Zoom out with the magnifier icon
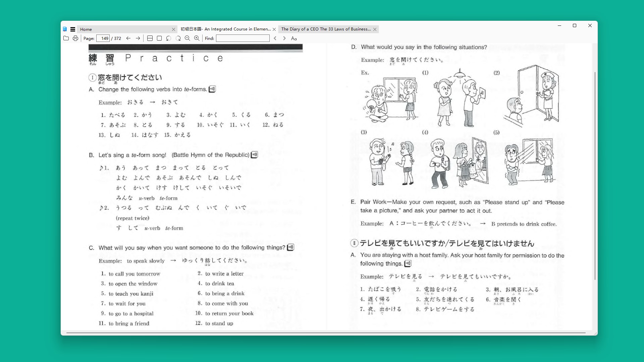 point(187,38)
